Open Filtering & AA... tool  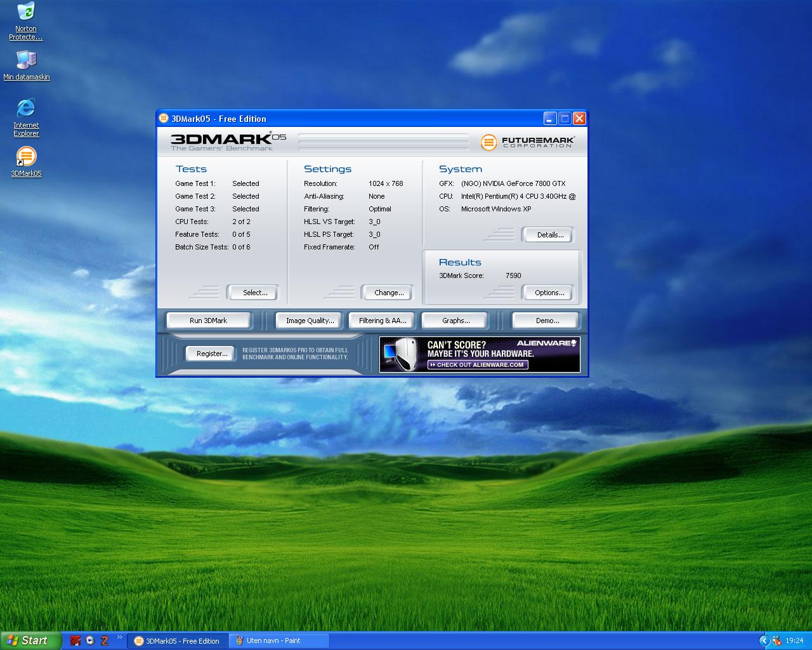(x=383, y=321)
